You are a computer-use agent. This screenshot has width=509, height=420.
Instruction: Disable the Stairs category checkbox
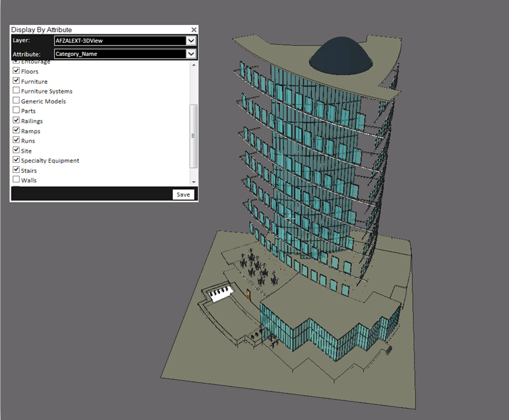pos(16,171)
